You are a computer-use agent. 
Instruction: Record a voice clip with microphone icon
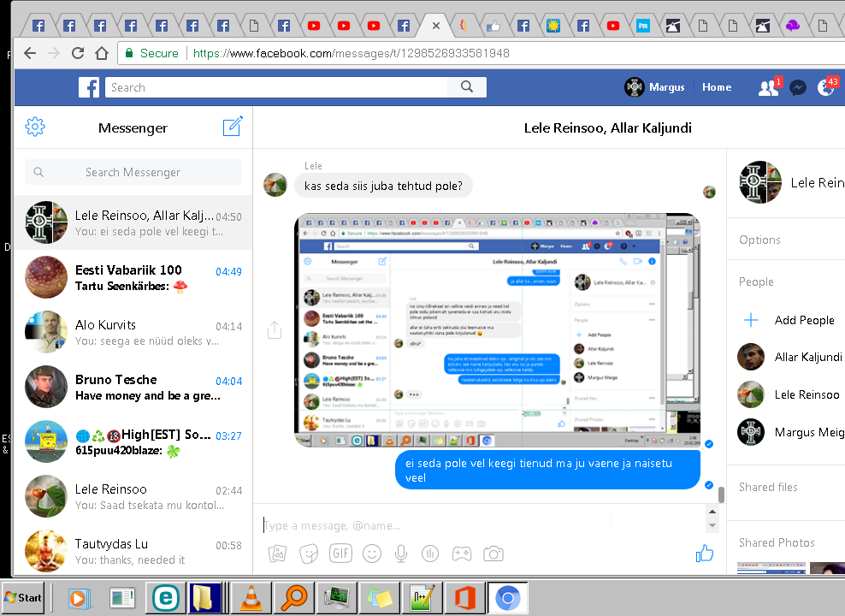coord(401,554)
